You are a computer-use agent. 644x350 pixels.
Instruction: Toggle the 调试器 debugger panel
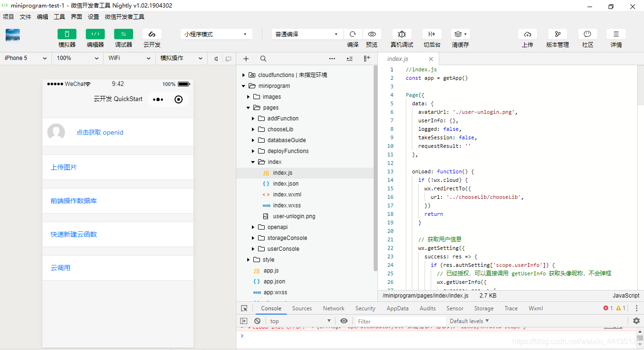click(124, 34)
